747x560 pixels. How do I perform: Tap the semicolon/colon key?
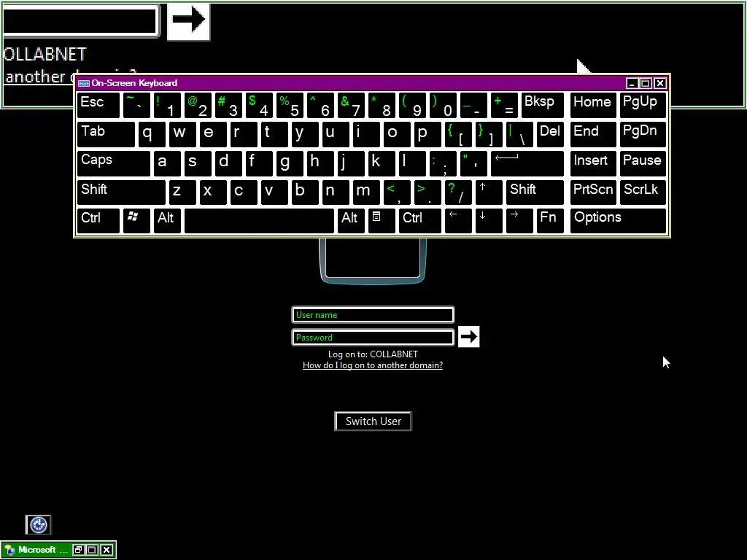tap(443, 163)
